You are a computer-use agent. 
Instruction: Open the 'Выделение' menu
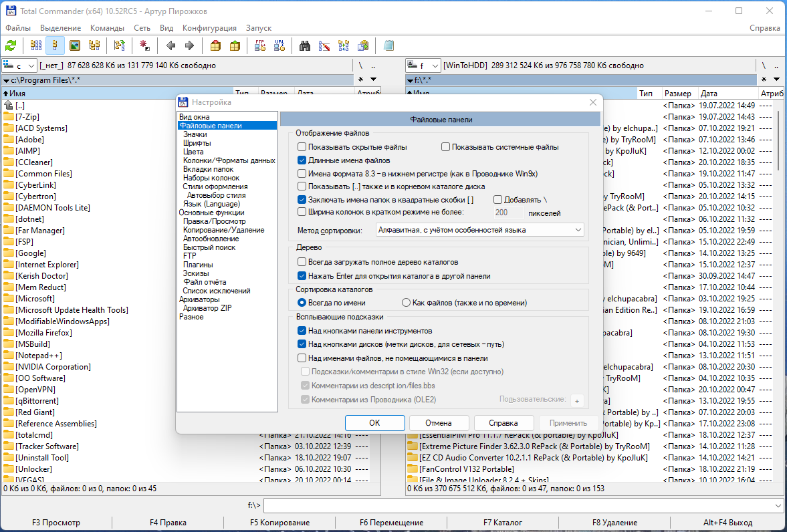pos(61,28)
